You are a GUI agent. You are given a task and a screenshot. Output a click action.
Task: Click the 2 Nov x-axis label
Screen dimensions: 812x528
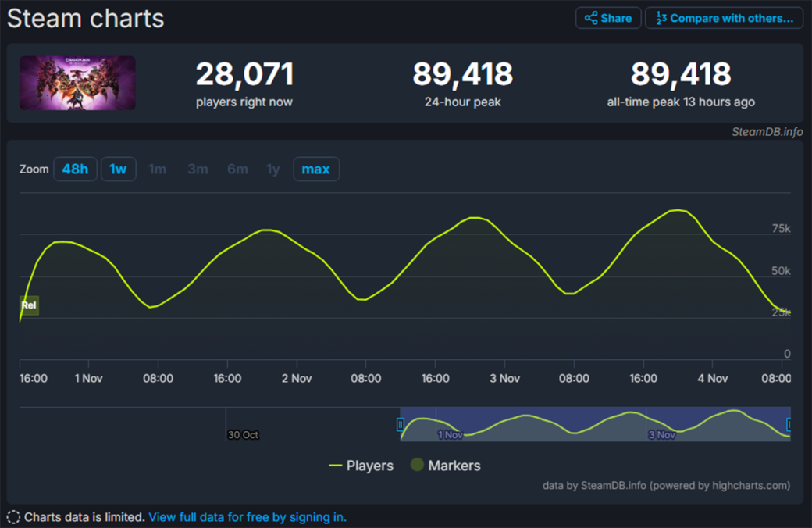pos(297,379)
